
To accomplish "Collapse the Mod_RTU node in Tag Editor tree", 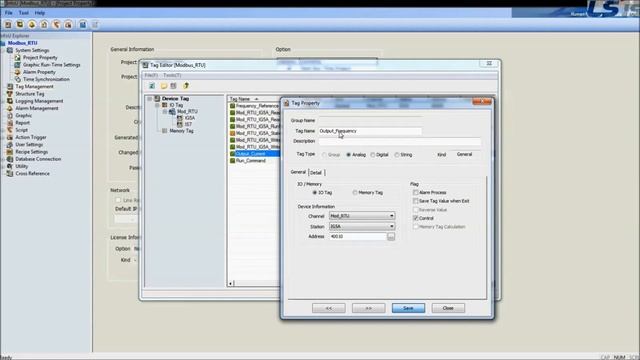I will click(165, 111).
